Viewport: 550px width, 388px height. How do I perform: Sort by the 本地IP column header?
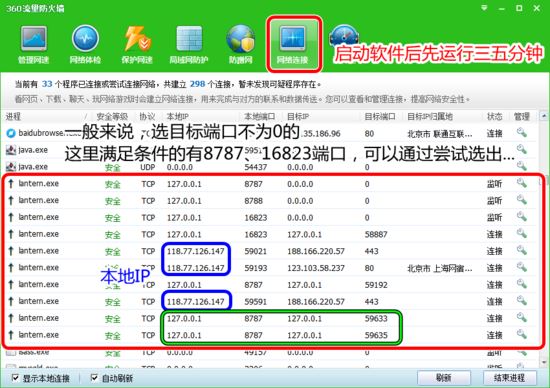tap(177, 116)
